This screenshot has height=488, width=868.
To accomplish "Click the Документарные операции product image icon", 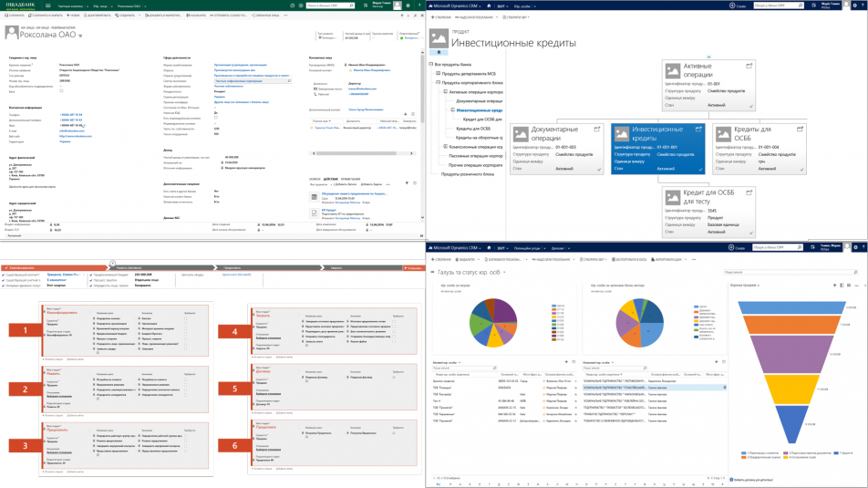I will pyautogui.click(x=520, y=133).
